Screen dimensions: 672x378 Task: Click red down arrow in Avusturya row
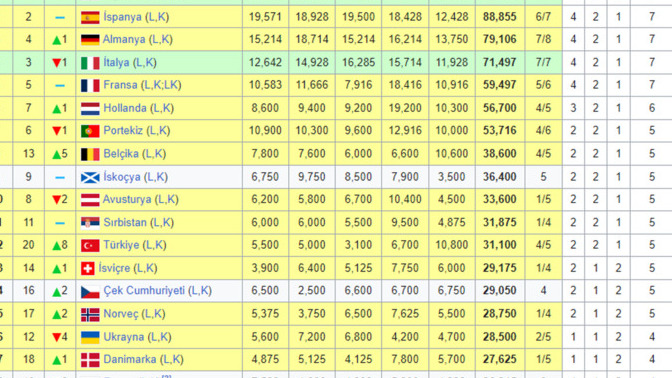[x=56, y=200]
